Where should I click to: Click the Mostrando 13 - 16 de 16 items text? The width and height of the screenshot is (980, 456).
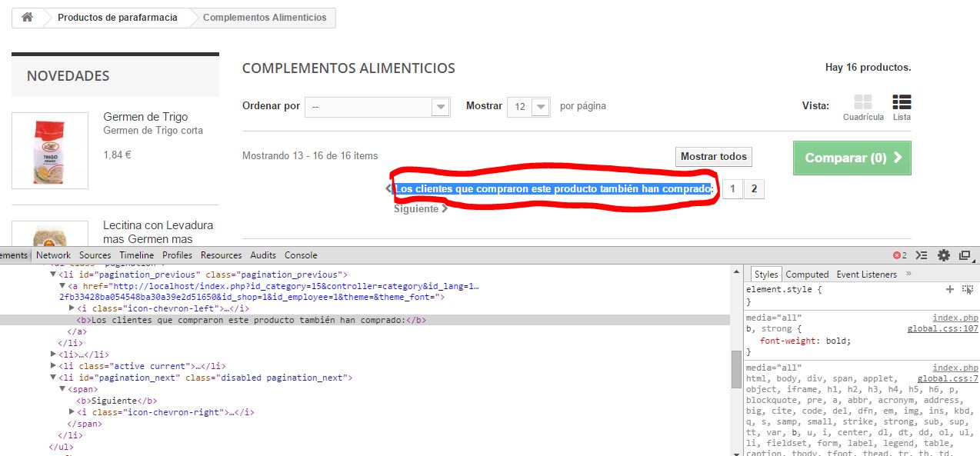[x=310, y=156]
